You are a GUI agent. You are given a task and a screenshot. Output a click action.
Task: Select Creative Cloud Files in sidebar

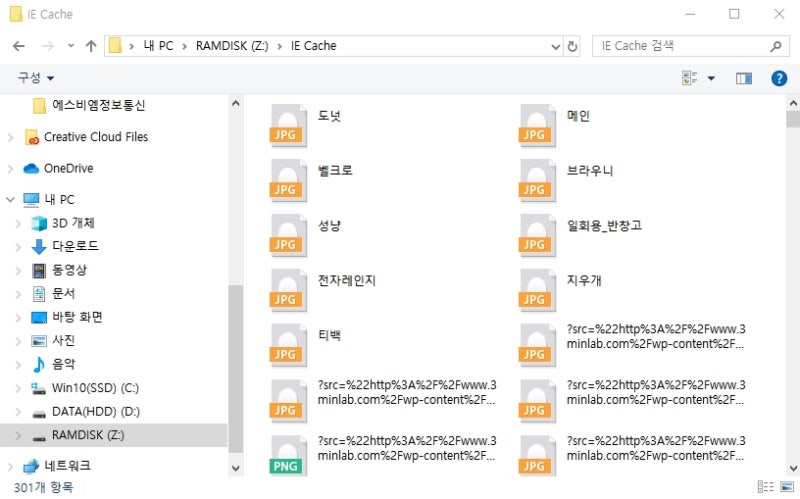[96, 137]
